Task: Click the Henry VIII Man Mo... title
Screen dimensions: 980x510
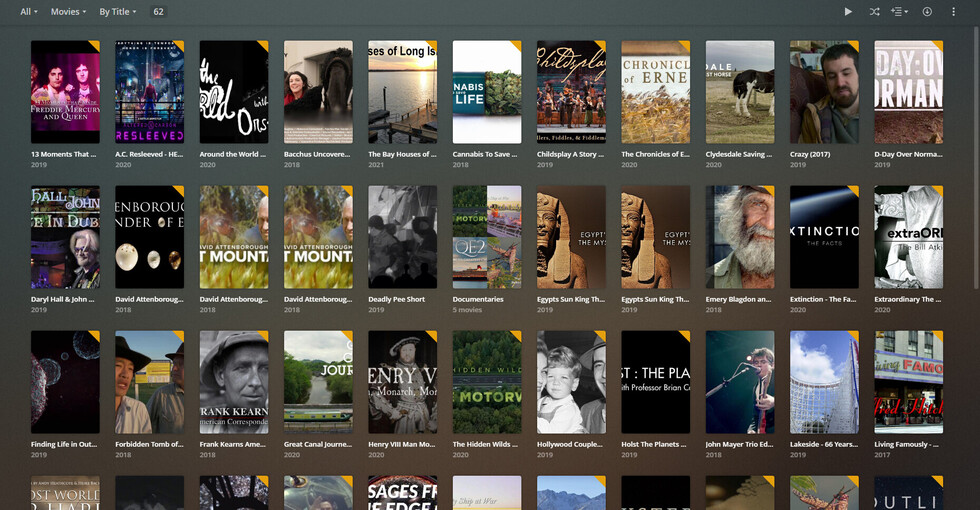Action: click(401, 444)
